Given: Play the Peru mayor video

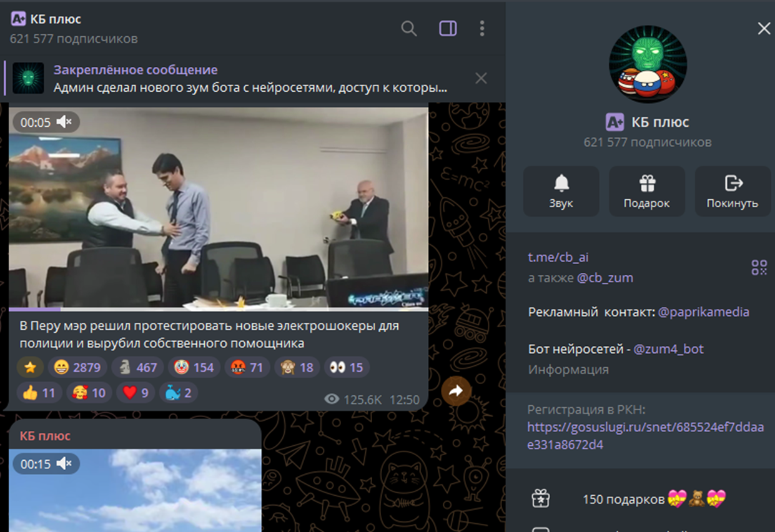Looking at the screenshot, I should (219, 208).
